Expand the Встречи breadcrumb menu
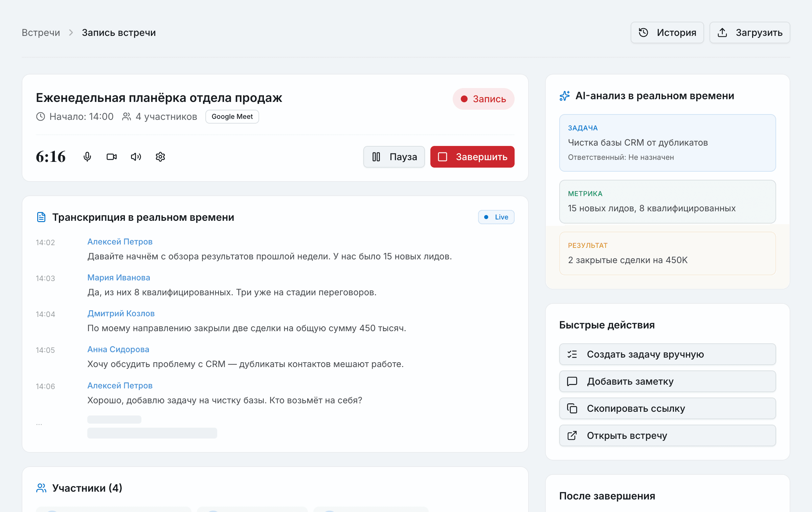The width and height of the screenshot is (812, 512). tap(41, 32)
